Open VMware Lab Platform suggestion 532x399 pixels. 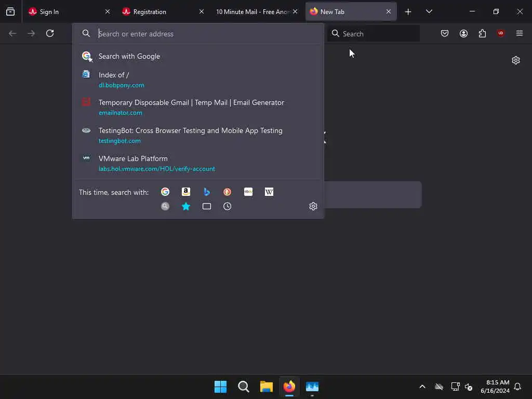[198, 163]
